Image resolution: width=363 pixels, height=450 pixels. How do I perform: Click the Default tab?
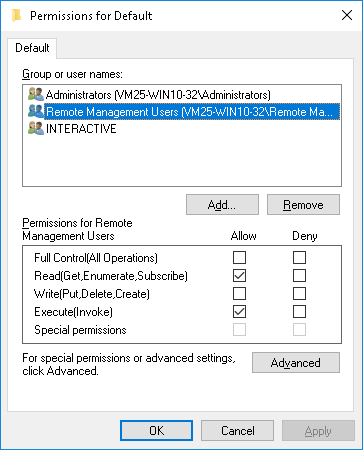[x=32, y=48]
